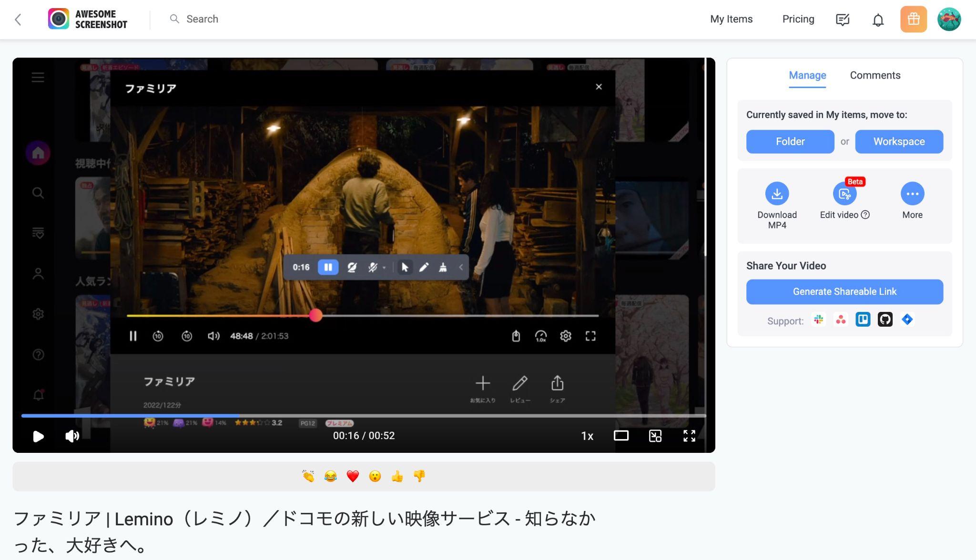The image size is (976, 560).
Task: Open the Lemino player settings gear
Action: [566, 336]
